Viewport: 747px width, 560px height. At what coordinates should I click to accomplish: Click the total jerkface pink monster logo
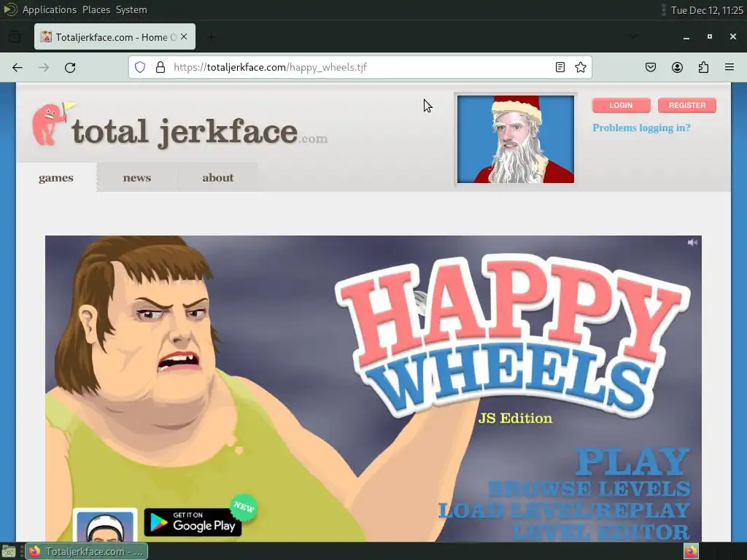(x=52, y=123)
